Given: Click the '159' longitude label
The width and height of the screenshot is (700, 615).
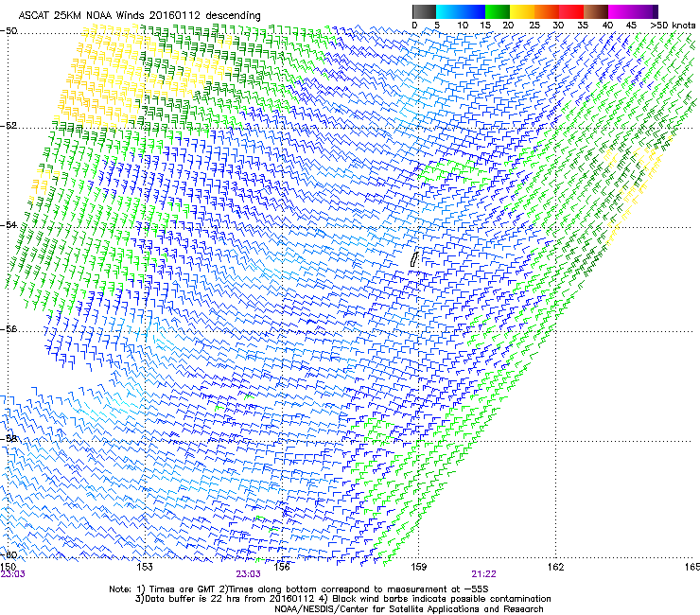Looking at the screenshot, I should click(x=418, y=567).
